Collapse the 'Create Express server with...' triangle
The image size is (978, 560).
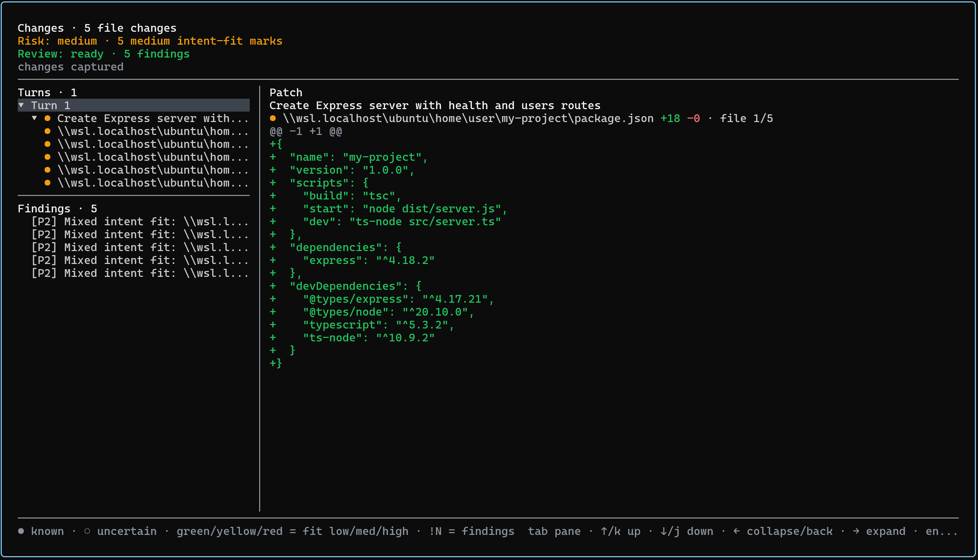pyautogui.click(x=35, y=118)
